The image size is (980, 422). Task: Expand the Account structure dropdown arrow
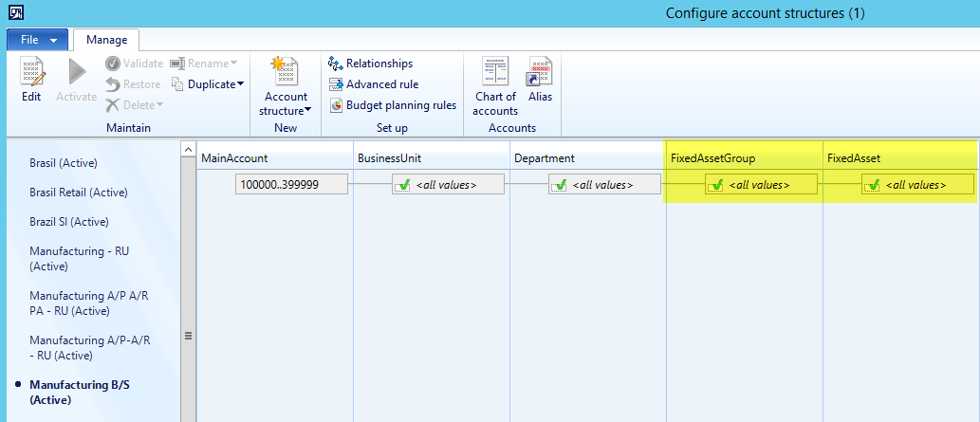pyautogui.click(x=306, y=111)
